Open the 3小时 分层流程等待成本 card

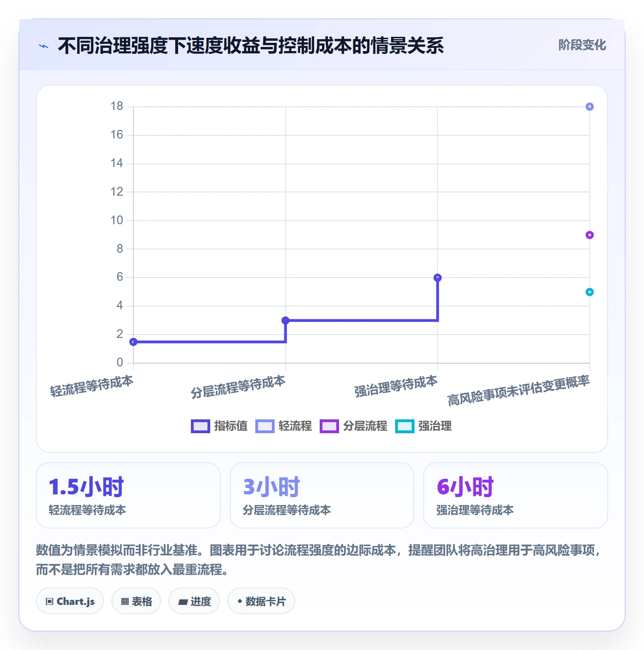coord(322,495)
